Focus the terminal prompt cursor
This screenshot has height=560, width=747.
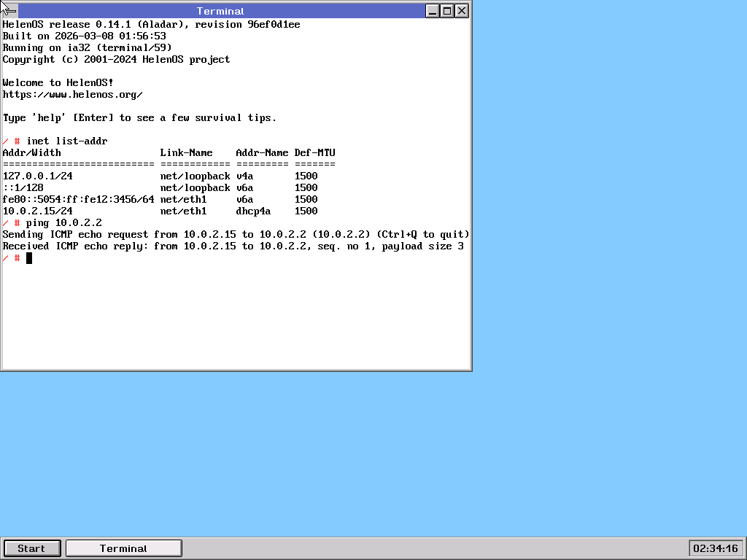[29, 258]
